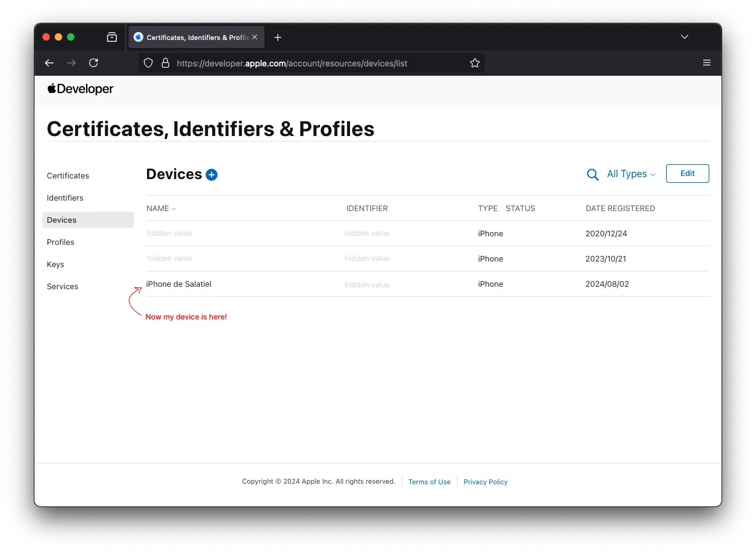756x552 pixels.
Task: Click the 2020/12/24 registered date
Action: click(x=607, y=234)
